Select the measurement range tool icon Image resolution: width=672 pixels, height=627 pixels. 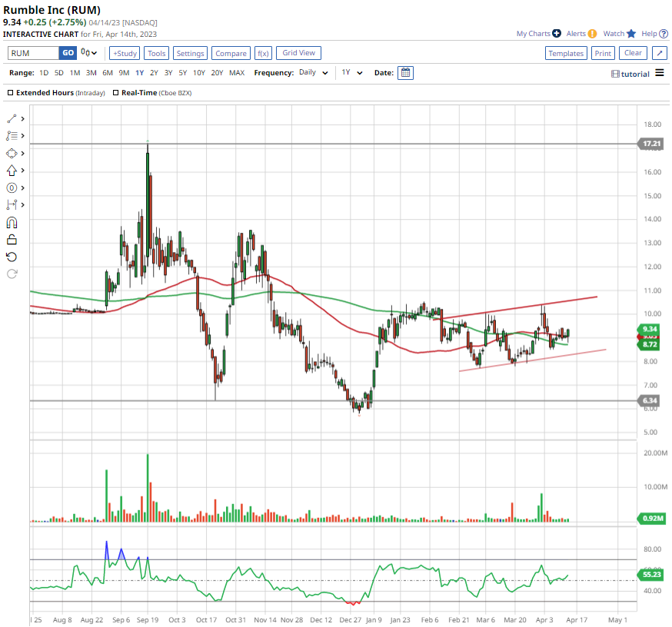(x=12, y=204)
